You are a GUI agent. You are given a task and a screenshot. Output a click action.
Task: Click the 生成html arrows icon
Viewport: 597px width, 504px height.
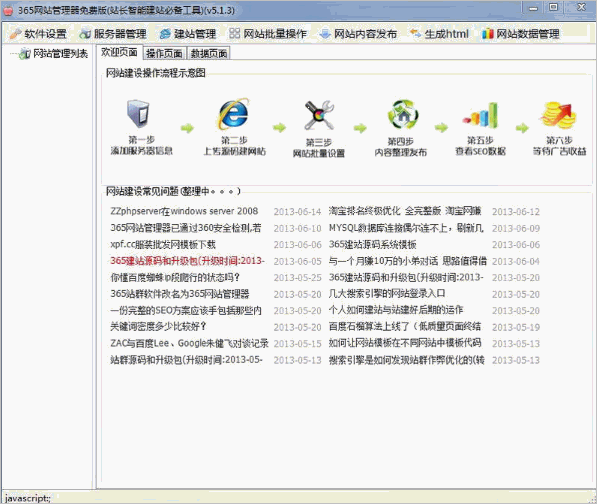coord(415,33)
